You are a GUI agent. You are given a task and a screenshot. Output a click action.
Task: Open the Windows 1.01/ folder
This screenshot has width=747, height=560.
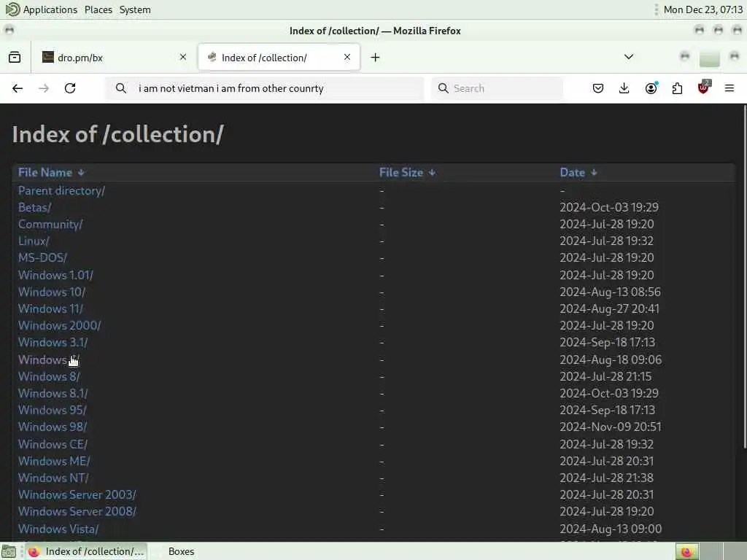click(x=55, y=275)
